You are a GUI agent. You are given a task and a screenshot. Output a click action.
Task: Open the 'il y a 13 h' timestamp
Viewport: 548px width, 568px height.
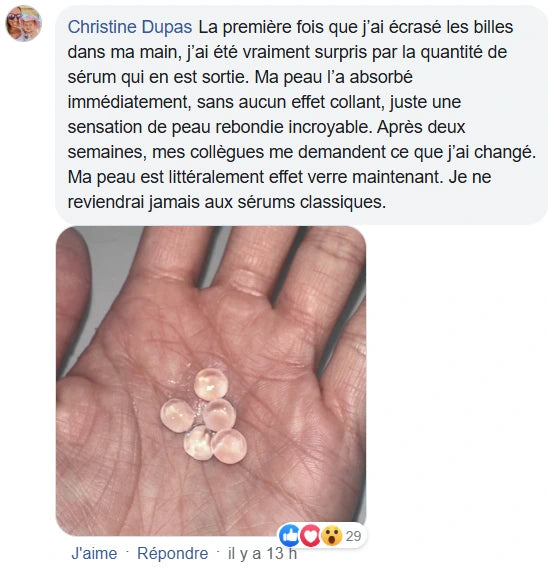(262, 554)
